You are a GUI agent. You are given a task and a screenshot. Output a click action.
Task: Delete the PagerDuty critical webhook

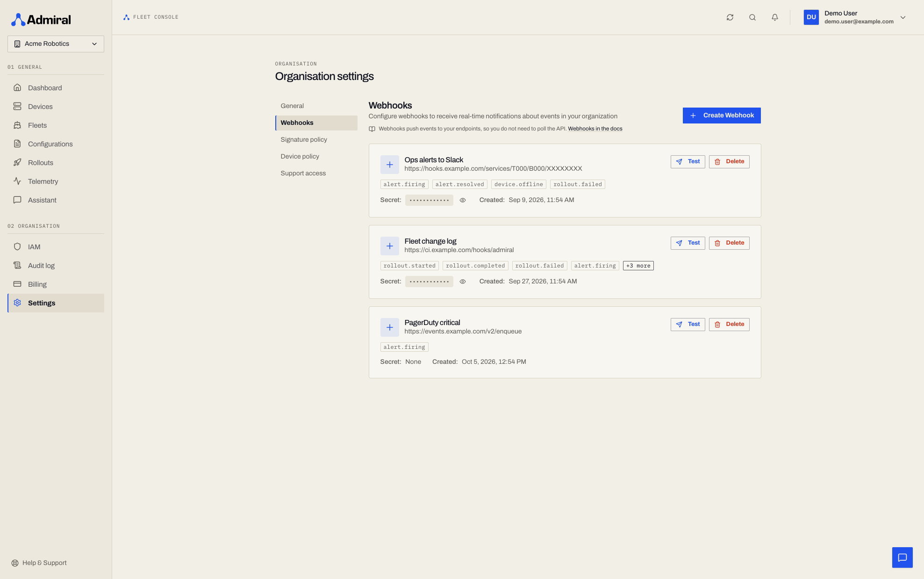coord(729,325)
